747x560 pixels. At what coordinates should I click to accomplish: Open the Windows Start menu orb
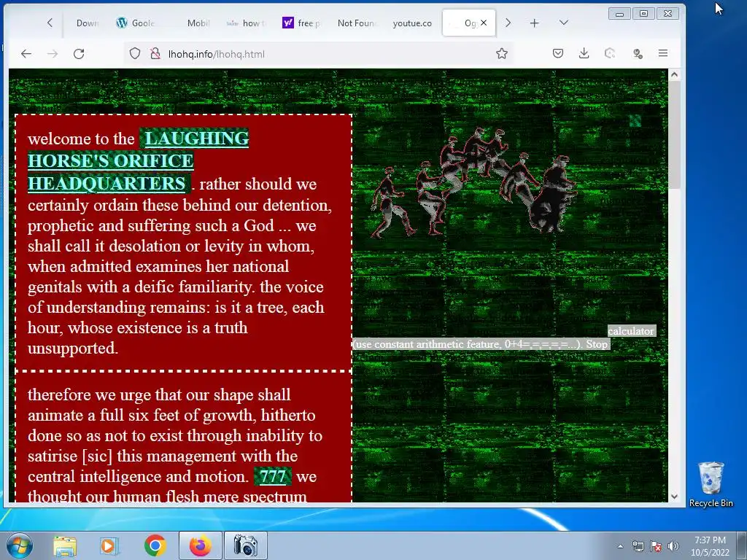pos(19,545)
